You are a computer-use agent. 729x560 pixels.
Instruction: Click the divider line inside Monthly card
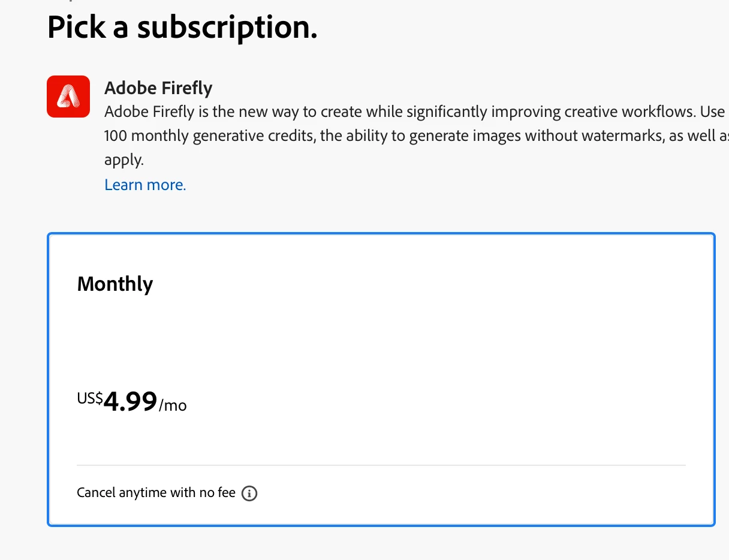tap(381, 465)
